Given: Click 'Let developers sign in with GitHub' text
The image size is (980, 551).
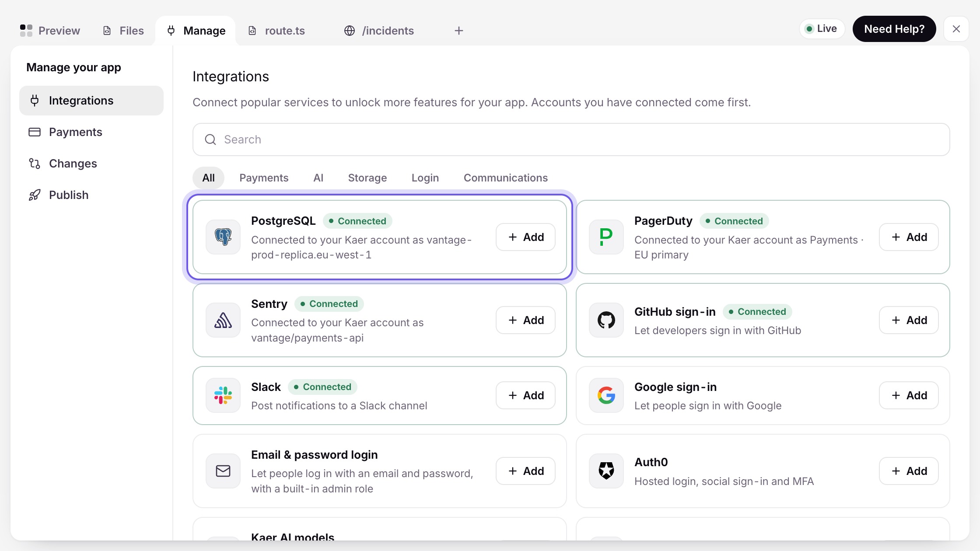Looking at the screenshot, I should click(x=717, y=331).
